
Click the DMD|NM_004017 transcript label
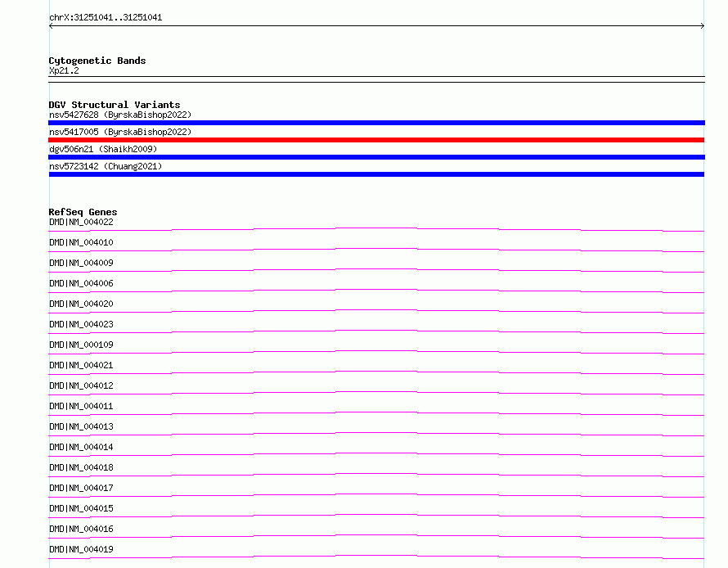pyautogui.click(x=81, y=488)
